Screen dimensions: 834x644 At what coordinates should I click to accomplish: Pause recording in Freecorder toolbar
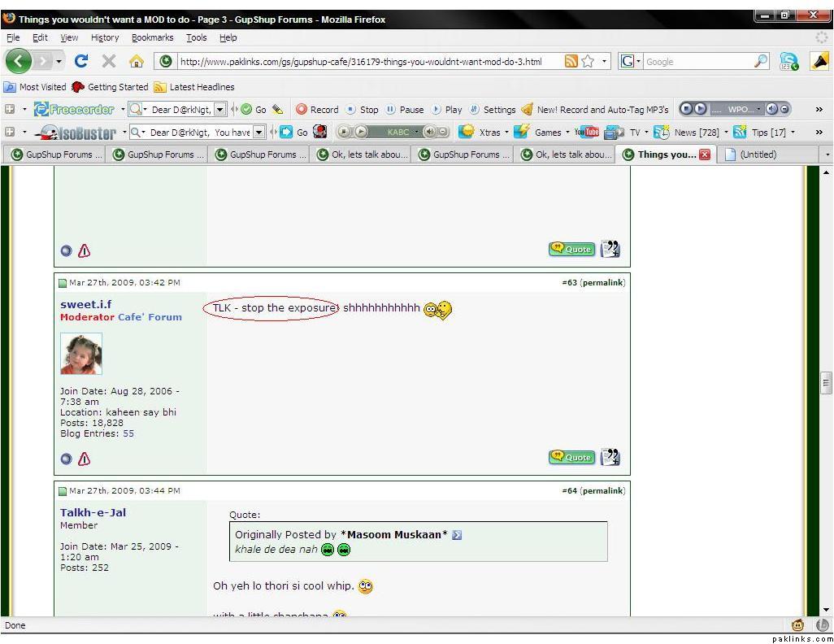(405, 110)
